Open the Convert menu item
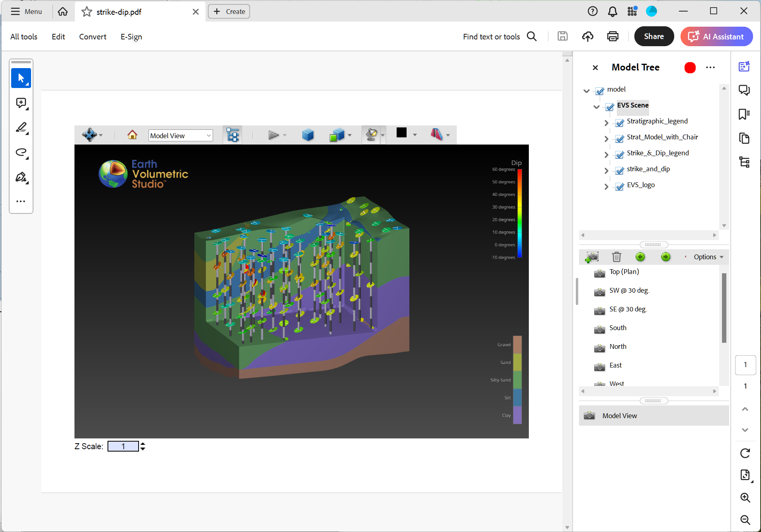Viewport: 761px width, 532px height. (x=92, y=37)
